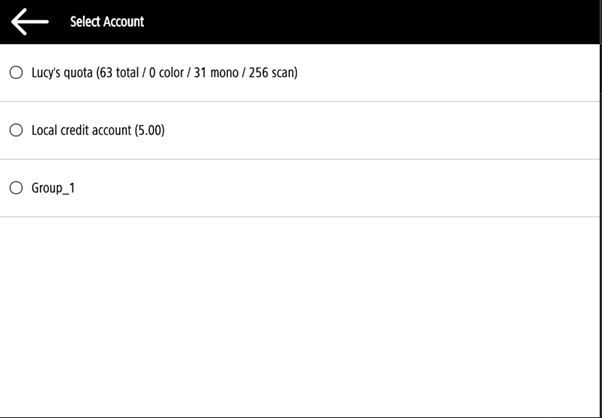
Task: Select the Lucy's quota radio button
Action: tap(15, 73)
